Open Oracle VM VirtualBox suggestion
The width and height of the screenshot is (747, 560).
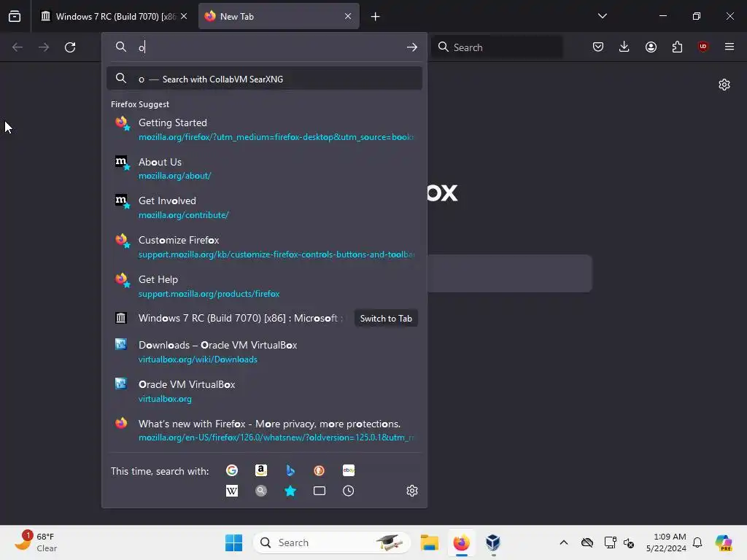pos(264,391)
